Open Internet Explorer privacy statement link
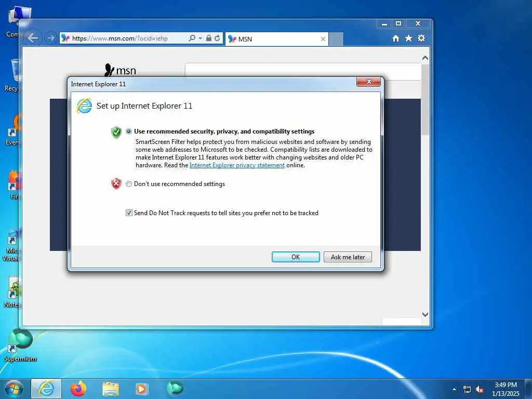This screenshot has width=532, height=399. coord(237,165)
